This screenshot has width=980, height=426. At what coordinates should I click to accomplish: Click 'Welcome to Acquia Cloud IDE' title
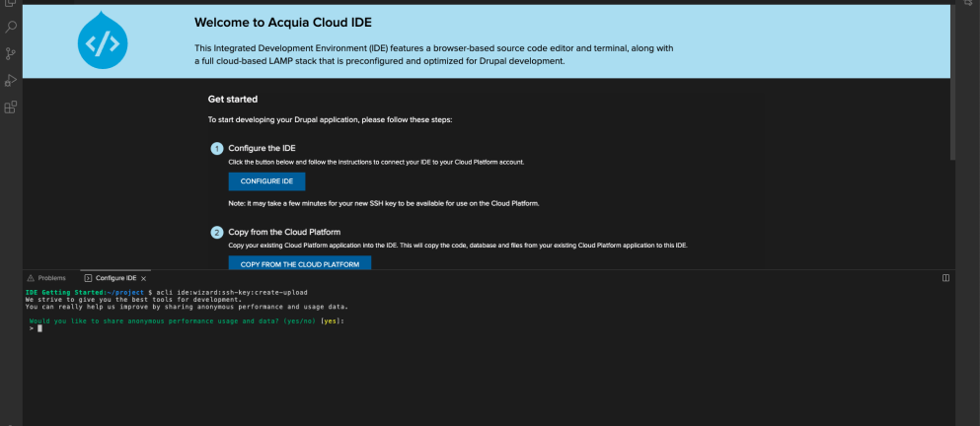[x=282, y=23]
